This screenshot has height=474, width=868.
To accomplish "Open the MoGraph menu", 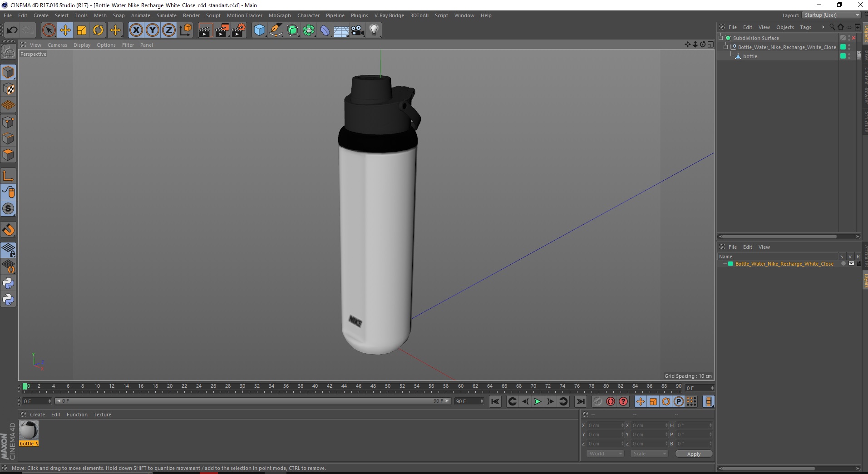I will point(280,15).
